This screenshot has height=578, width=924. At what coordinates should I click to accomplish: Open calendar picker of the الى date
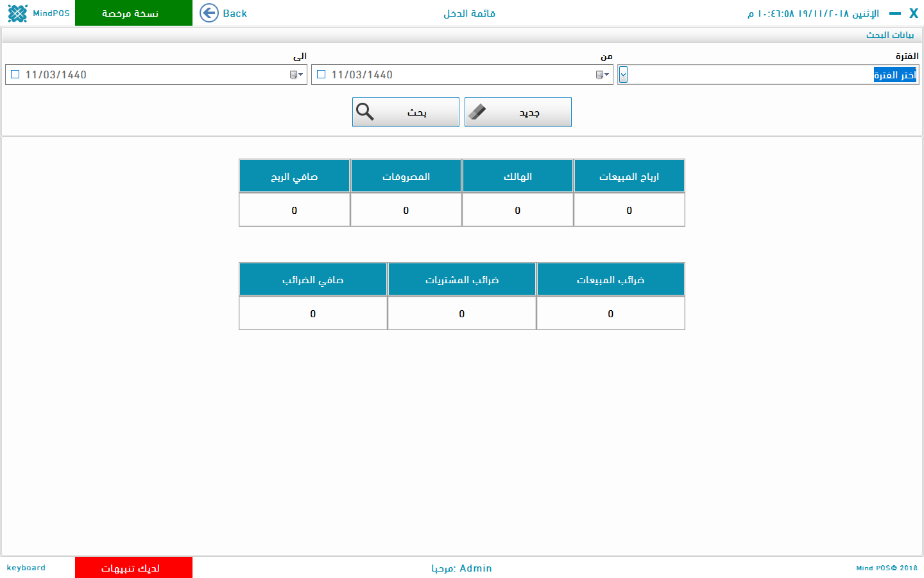(296, 74)
